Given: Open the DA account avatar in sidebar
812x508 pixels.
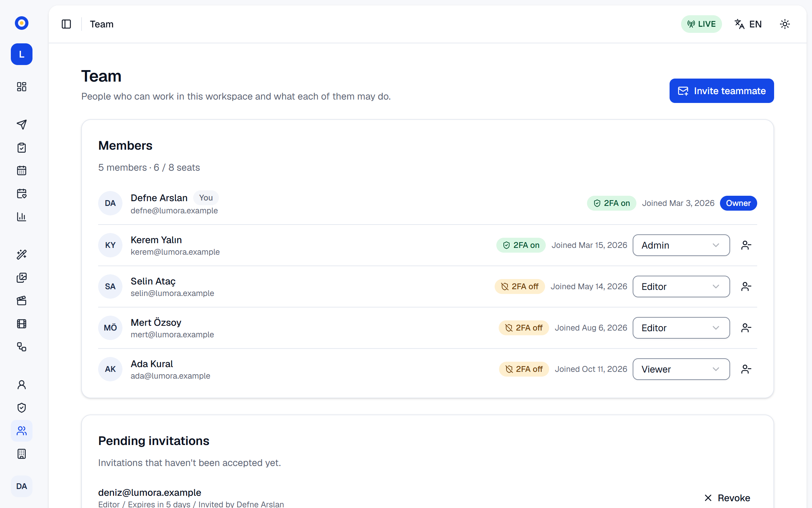Looking at the screenshot, I should [x=22, y=486].
